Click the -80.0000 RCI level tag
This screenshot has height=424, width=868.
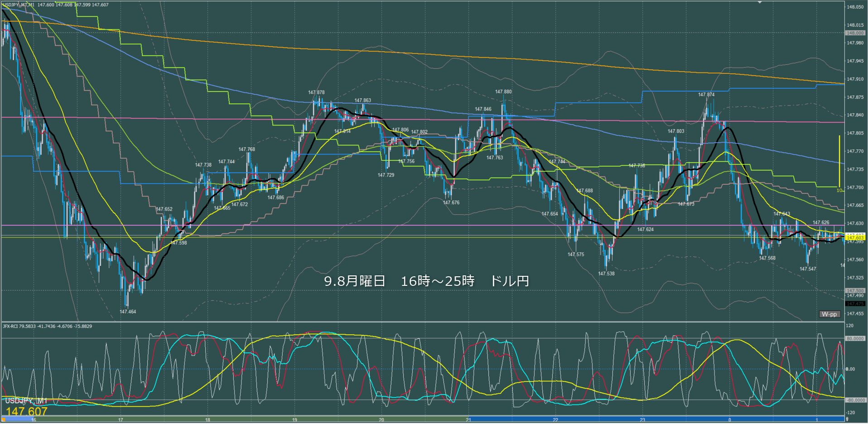pyautogui.click(x=855, y=400)
